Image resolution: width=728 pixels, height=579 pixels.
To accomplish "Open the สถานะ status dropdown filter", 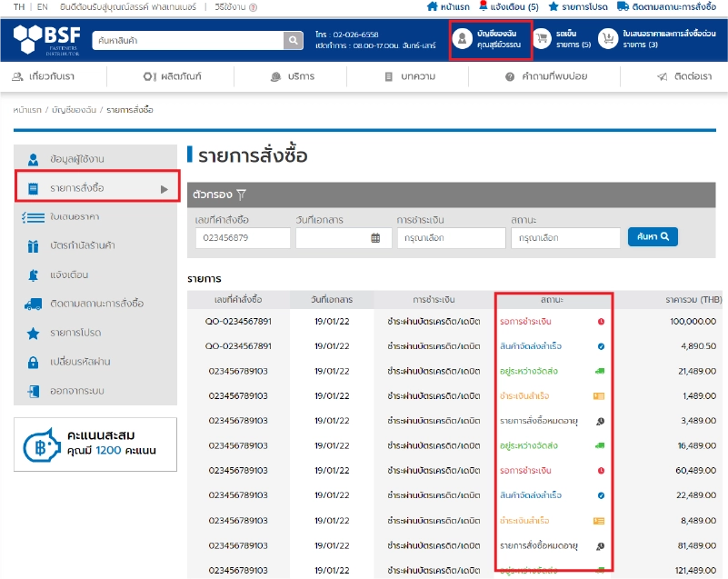I will coord(564,238).
